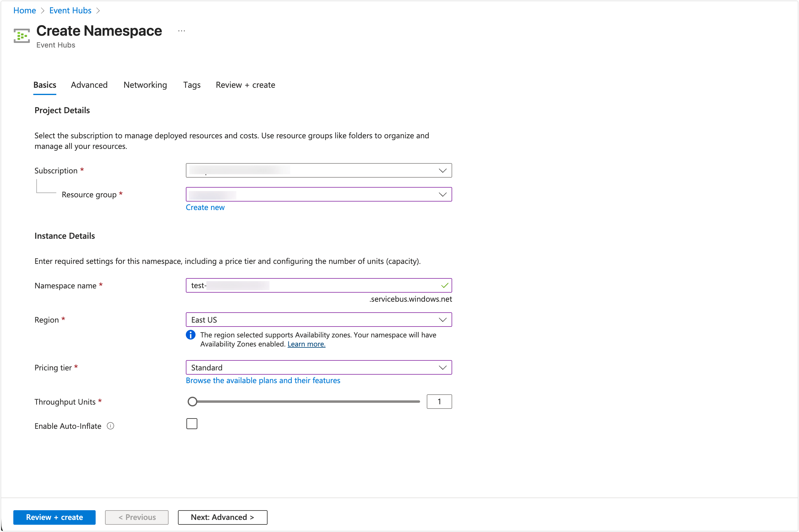Image resolution: width=799 pixels, height=532 pixels.
Task: Enable the Auto-Inflate checkbox
Action: pyautogui.click(x=192, y=424)
